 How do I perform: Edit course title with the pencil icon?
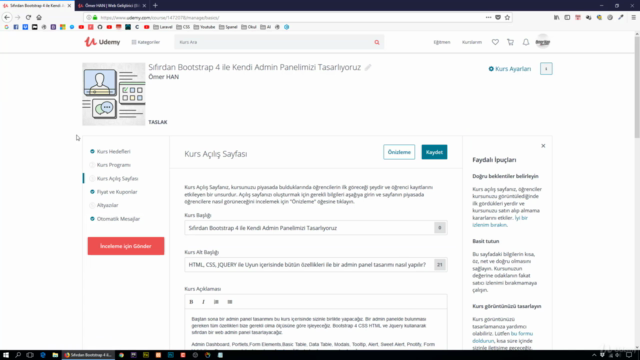368,67
